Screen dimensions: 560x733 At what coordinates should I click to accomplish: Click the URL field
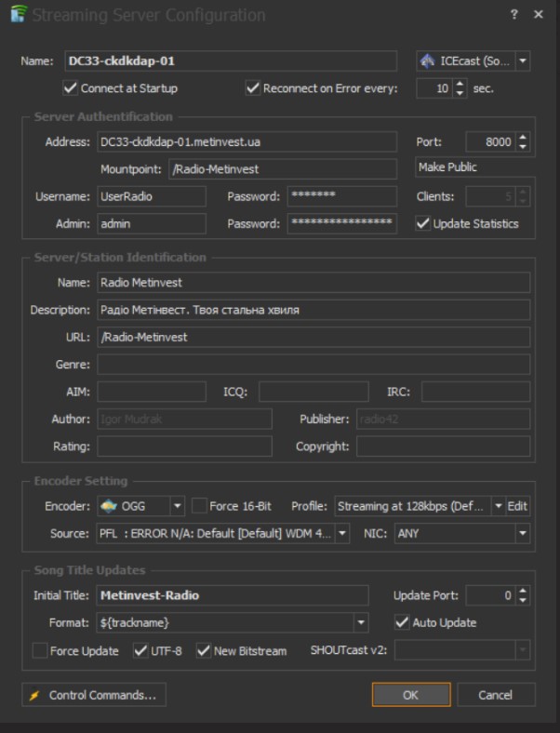click(x=313, y=337)
